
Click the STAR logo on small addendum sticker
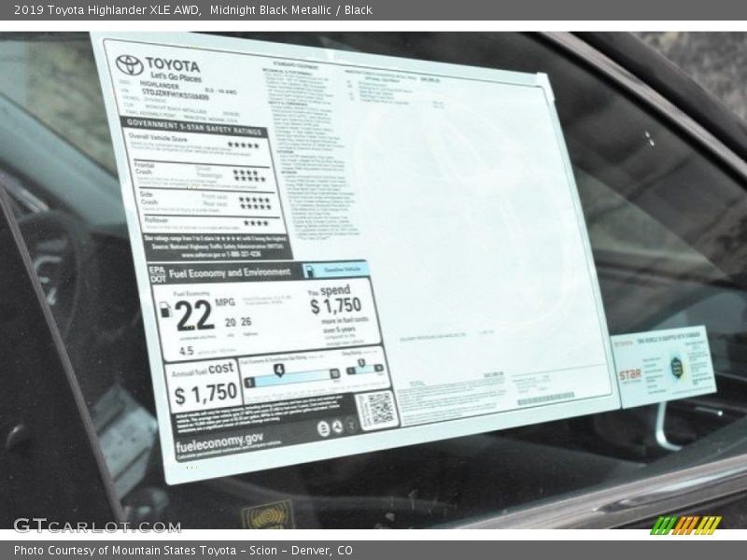629,376
